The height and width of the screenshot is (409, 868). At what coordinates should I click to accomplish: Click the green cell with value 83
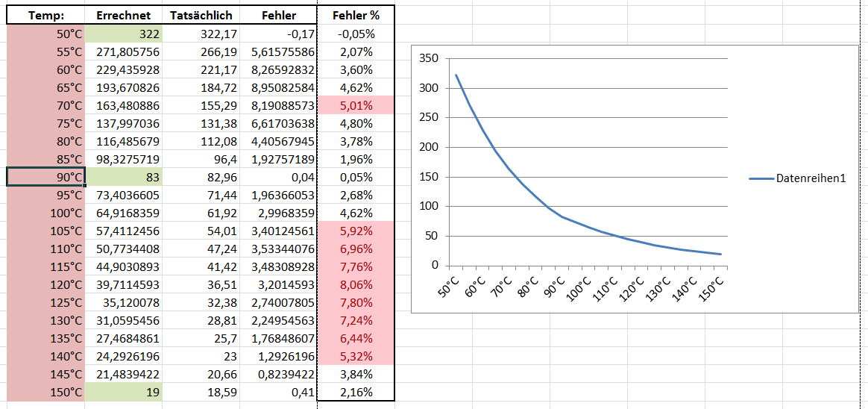click(123, 177)
